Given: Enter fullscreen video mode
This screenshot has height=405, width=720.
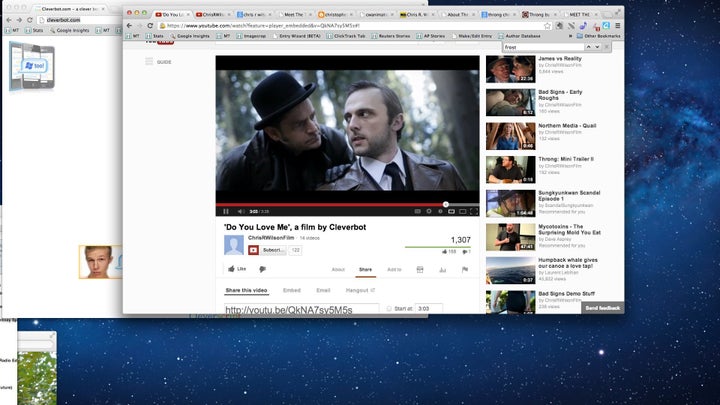Looking at the screenshot, I should (x=474, y=211).
